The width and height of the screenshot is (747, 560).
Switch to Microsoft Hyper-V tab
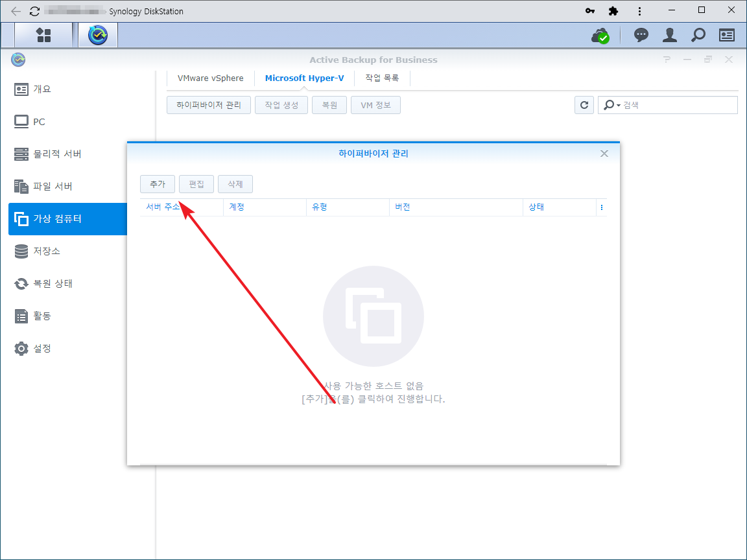304,78
